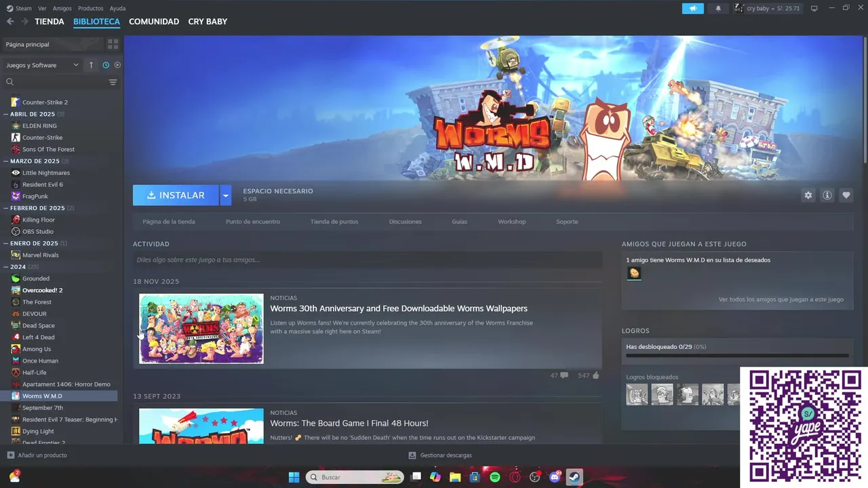Open Spotify from the taskbar
This screenshot has height=488, width=868.
(495, 477)
